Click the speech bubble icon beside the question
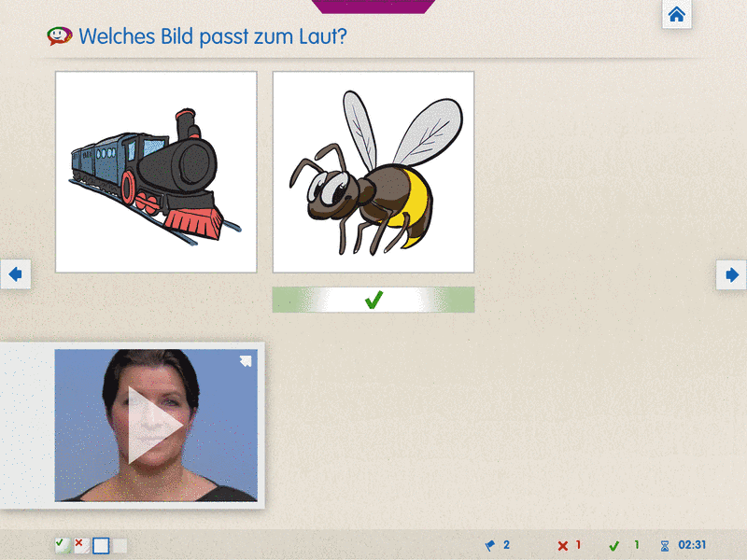The height and width of the screenshot is (560, 747). coord(60,36)
